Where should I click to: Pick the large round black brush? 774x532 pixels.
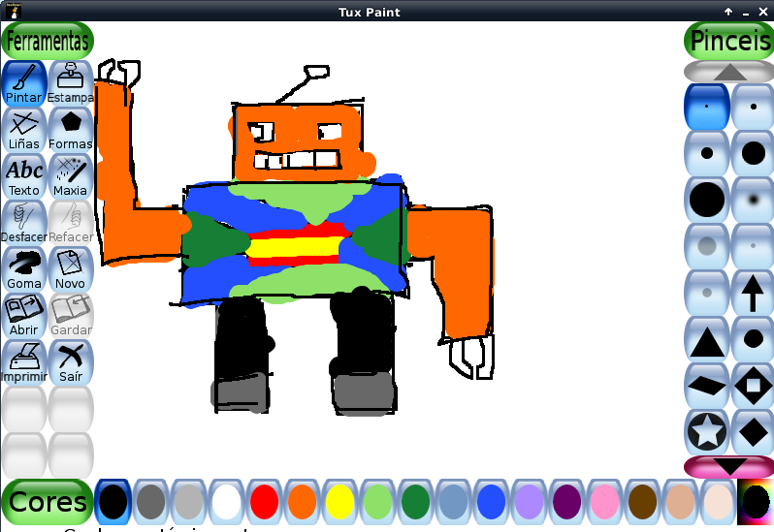click(753, 153)
